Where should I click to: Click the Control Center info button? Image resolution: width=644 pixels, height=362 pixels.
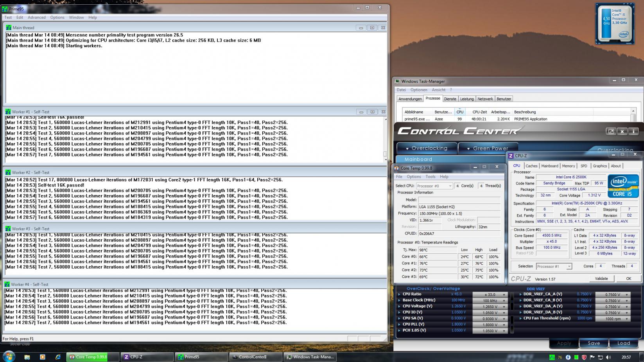click(x=633, y=131)
